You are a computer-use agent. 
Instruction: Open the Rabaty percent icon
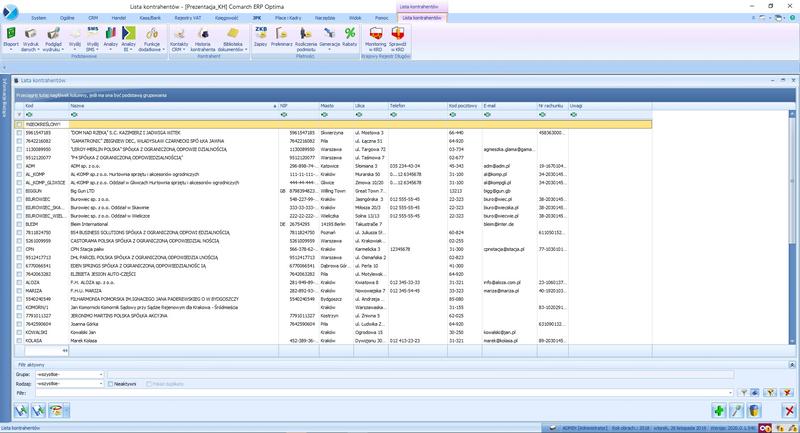coord(349,37)
